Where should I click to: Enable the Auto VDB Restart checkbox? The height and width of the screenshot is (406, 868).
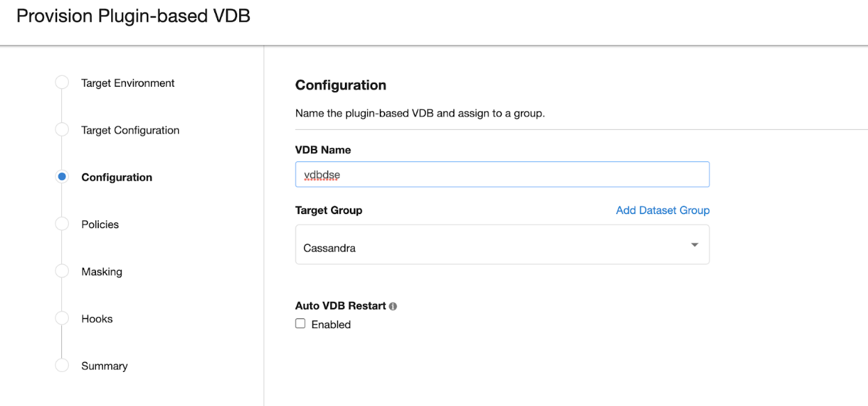[x=300, y=324]
